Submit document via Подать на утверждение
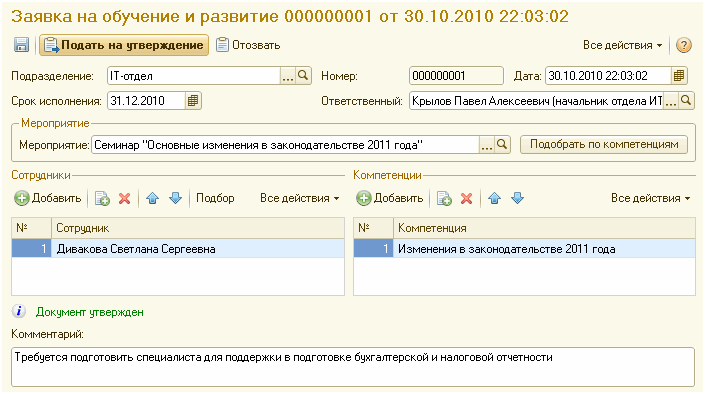This screenshot has height=394, width=706. pos(124,45)
